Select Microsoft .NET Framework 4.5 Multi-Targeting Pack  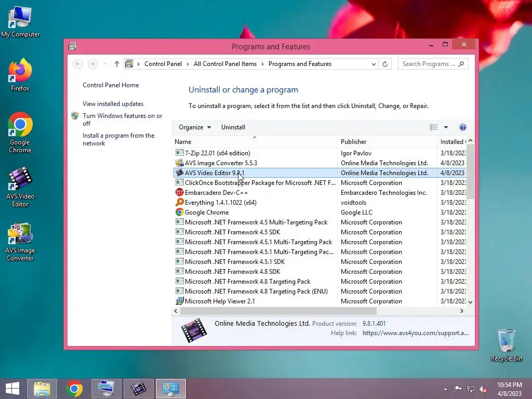pos(320,222)
